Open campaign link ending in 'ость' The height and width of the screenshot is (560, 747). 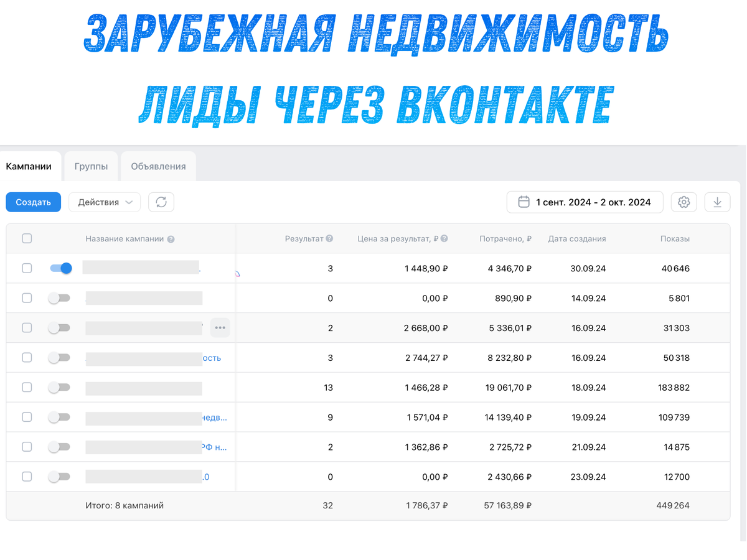coord(212,358)
